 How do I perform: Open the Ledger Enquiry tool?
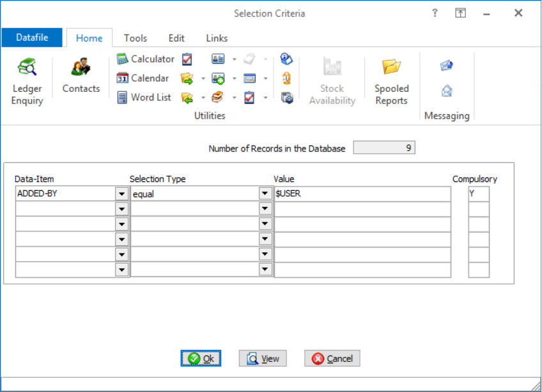coord(27,82)
